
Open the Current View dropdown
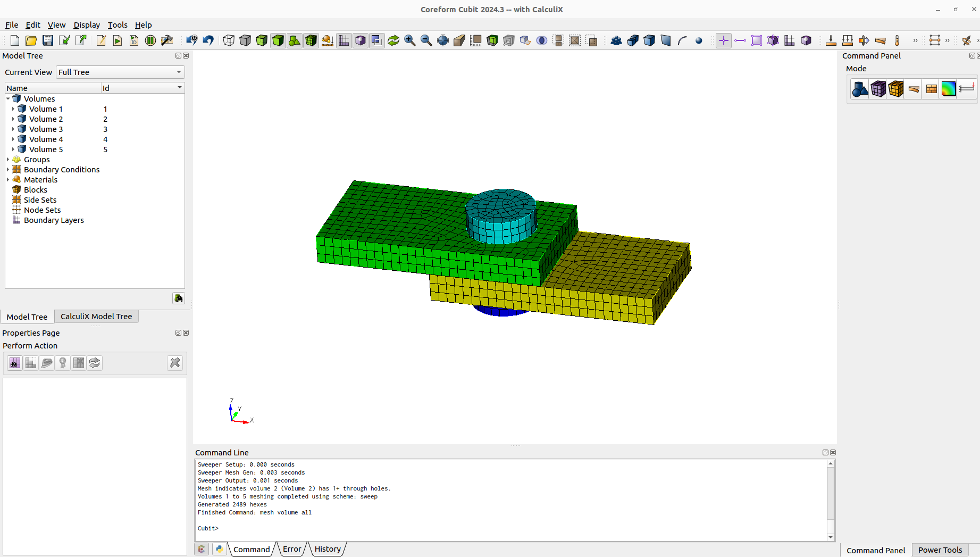180,72
